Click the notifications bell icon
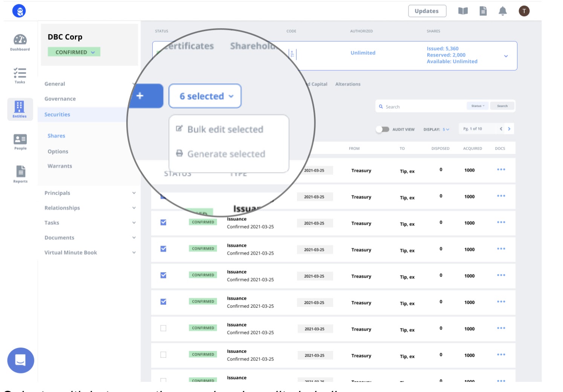563x392 pixels. [502, 11]
